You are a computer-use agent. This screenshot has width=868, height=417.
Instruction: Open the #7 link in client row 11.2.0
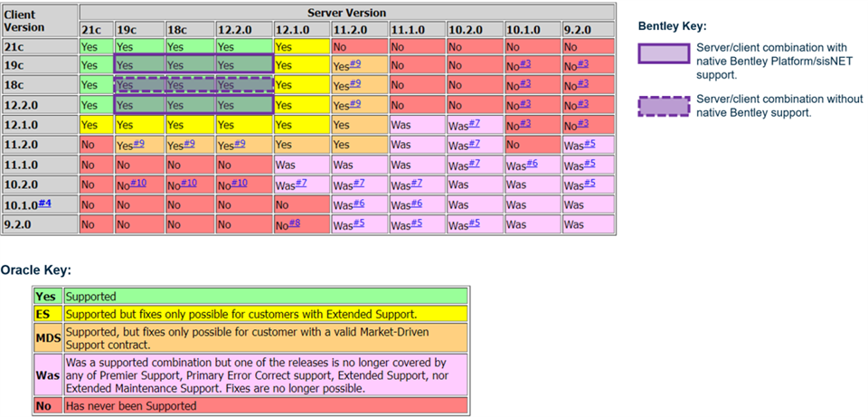475,143
